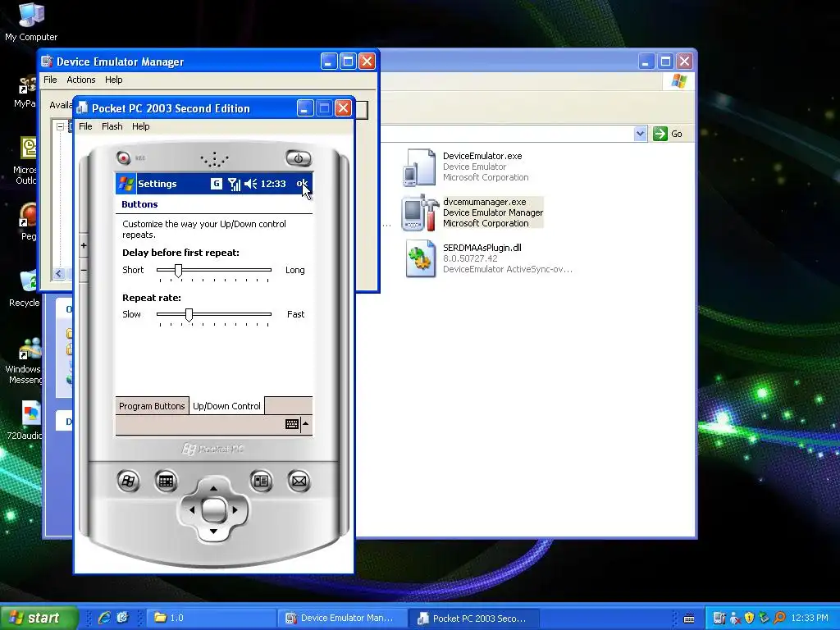Click the SERDMAAsPlugin.dll file name
The image size is (840, 630).
click(x=482, y=248)
